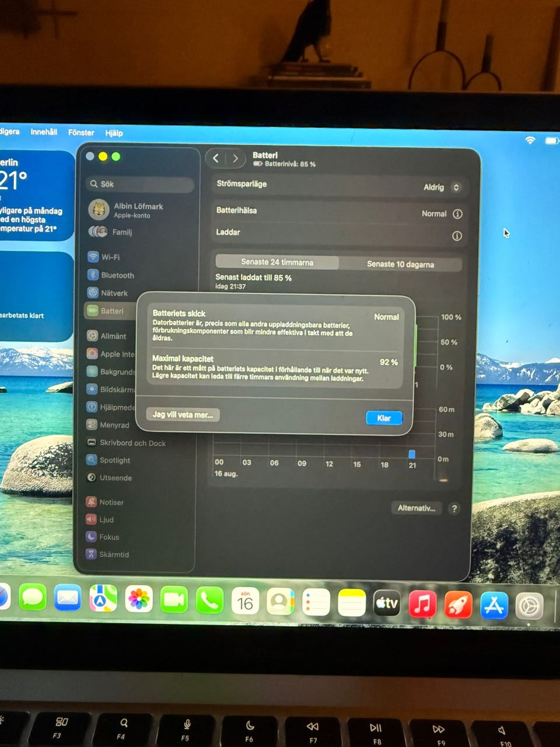560x747 pixels.
Task: Click Jag vill veta mer button
Action: 183,414
